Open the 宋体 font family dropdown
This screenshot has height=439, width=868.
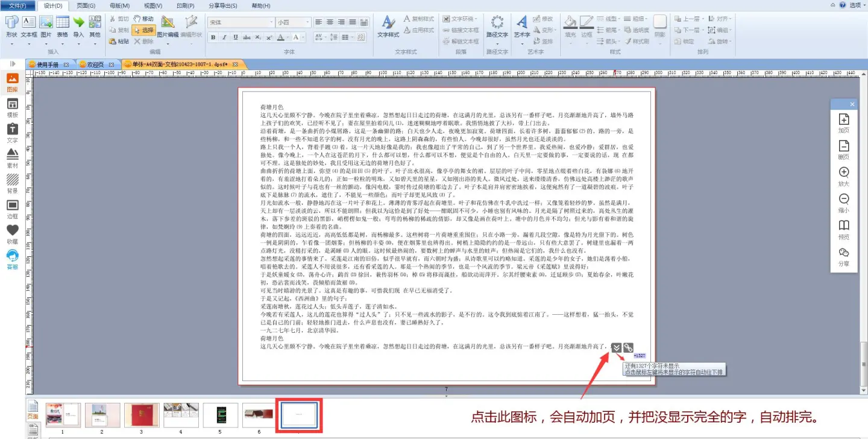click(x=241, y=22)
